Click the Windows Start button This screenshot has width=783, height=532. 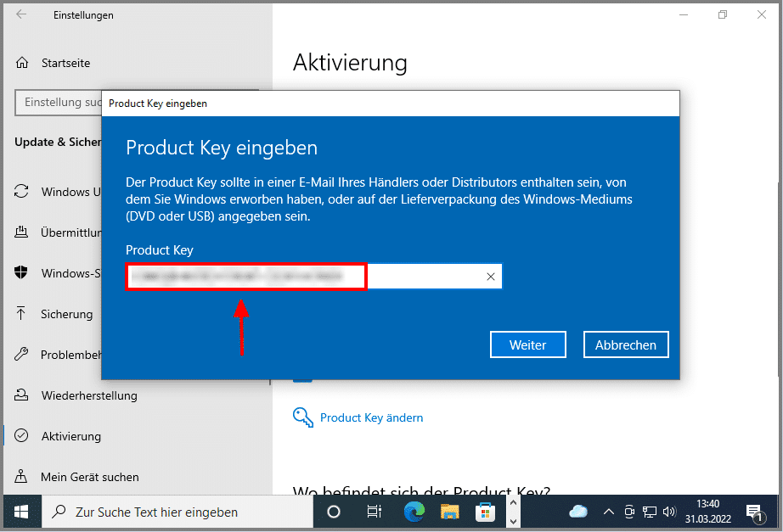20,512
